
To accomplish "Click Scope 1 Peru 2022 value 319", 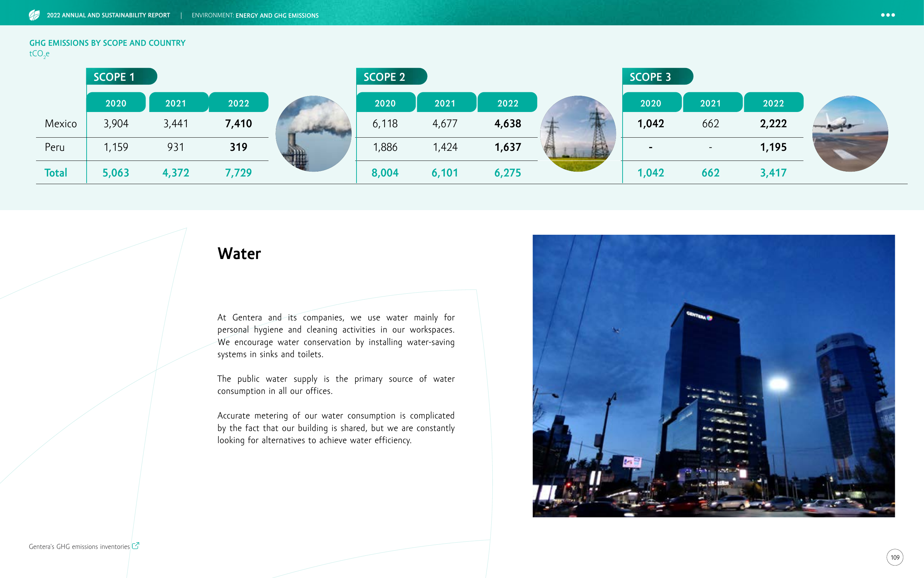I will pyautogui.click(x=238, y=147).
